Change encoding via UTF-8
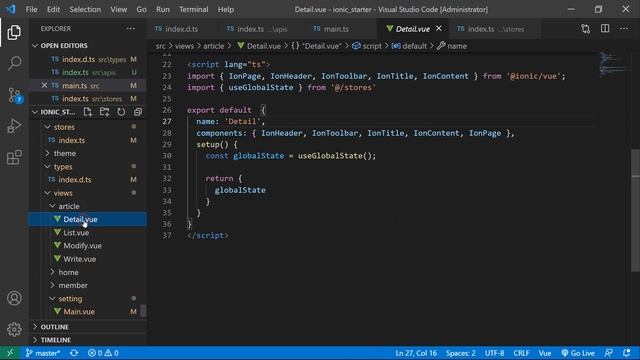 [x=494, y=353]
